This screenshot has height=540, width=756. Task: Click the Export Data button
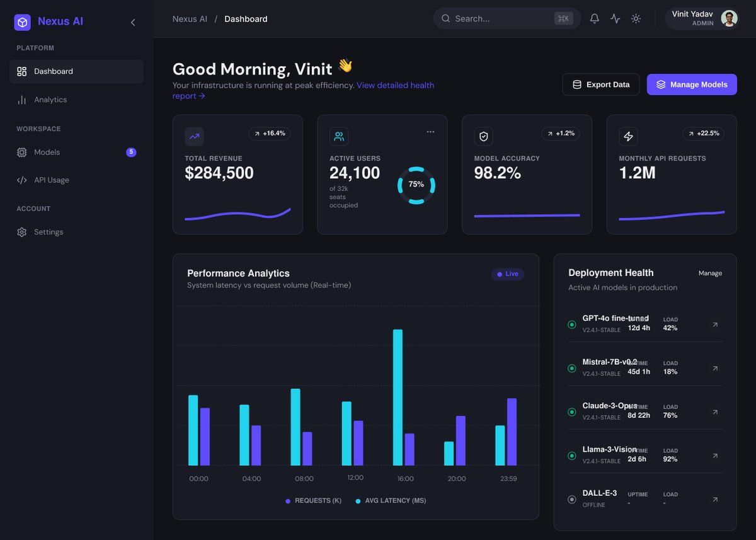click(x=601, y=84)
